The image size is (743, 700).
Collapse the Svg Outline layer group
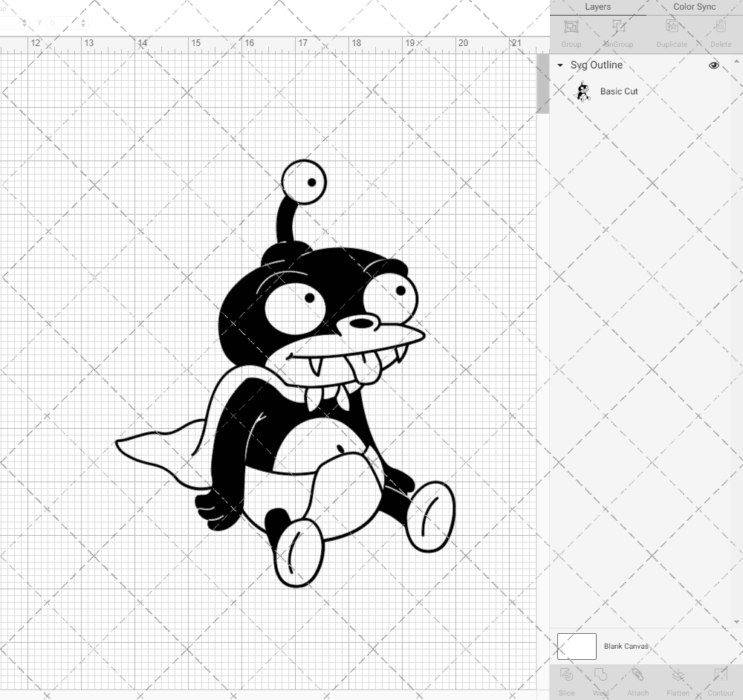(x=559, y=65)
